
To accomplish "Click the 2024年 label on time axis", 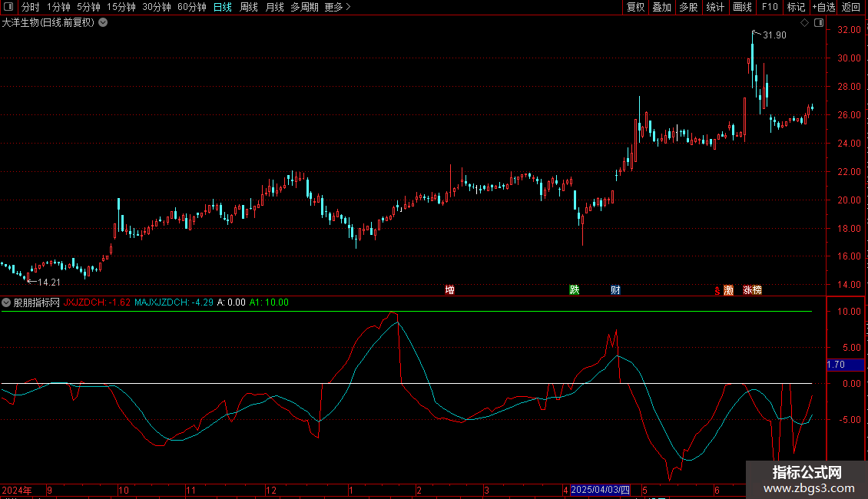I will click(17, 491).
